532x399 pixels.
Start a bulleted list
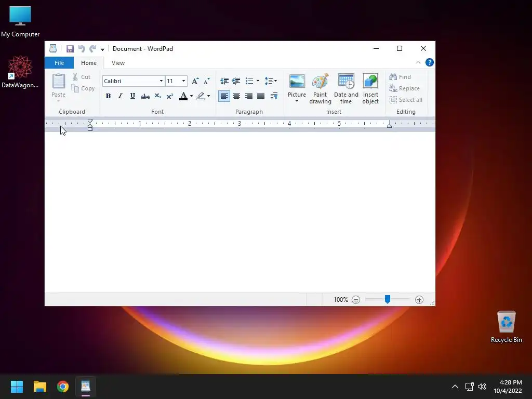click(x=249, y=81)
